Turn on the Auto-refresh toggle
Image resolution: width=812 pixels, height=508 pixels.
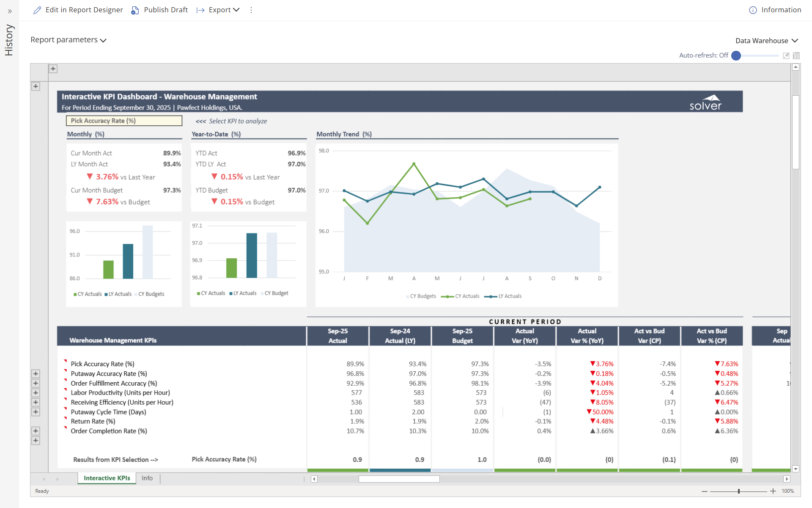736,55
